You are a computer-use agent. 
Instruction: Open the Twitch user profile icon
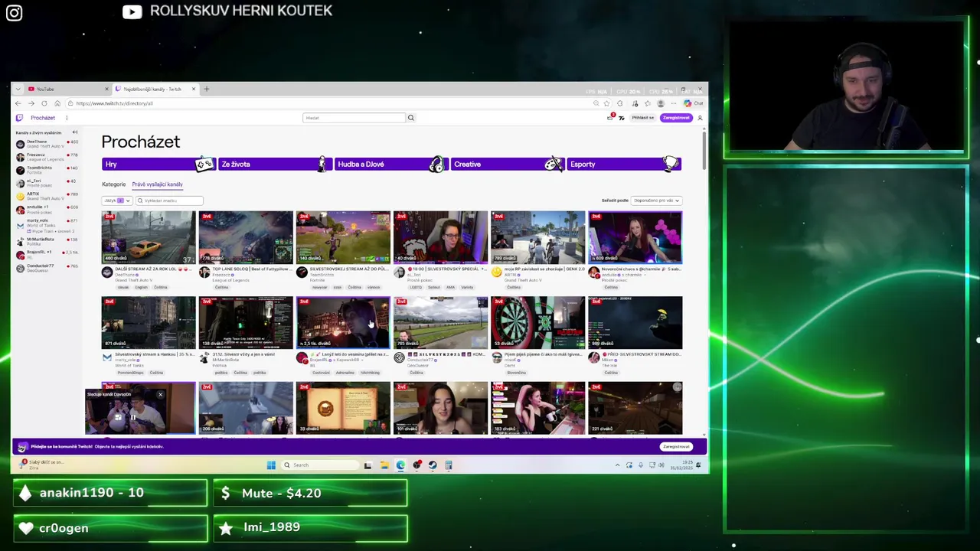pyautogui.click(x=699, y=118)
